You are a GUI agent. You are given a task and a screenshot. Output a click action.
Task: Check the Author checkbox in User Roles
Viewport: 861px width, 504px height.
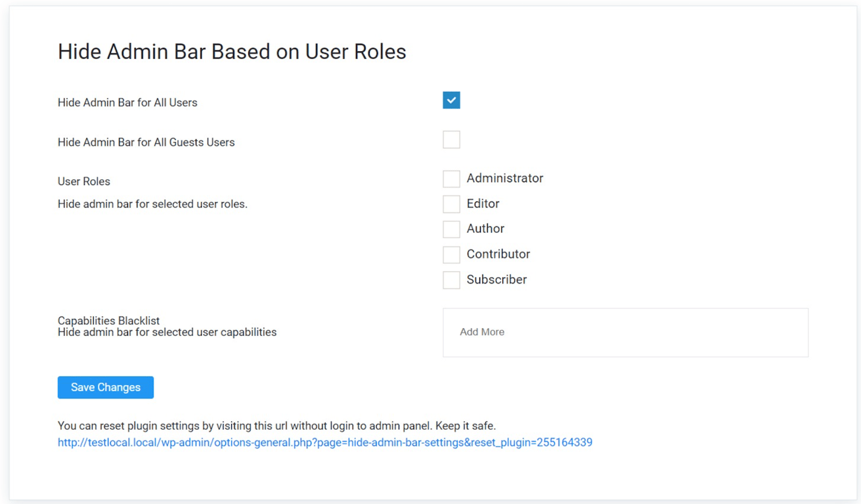[451, 229]
